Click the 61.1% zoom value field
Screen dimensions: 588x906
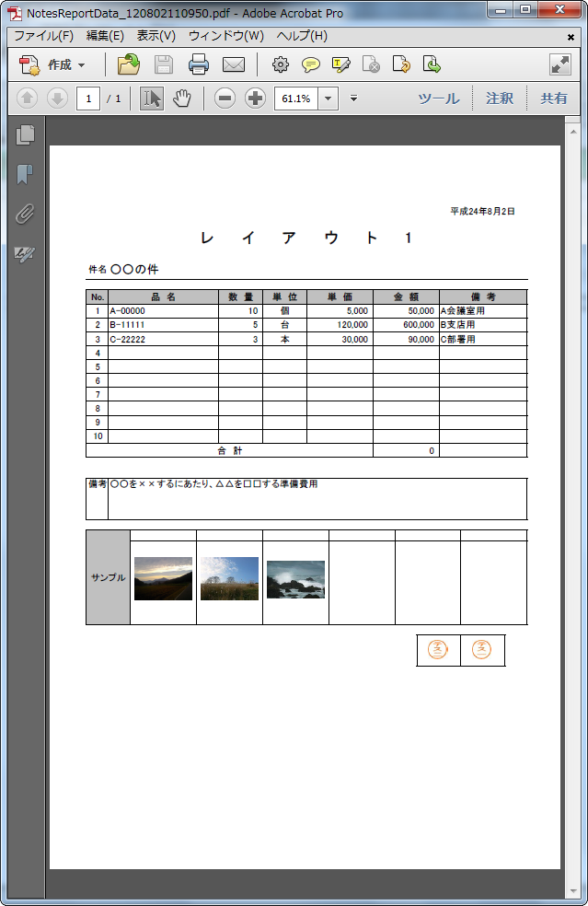click(x=295, y=99)
